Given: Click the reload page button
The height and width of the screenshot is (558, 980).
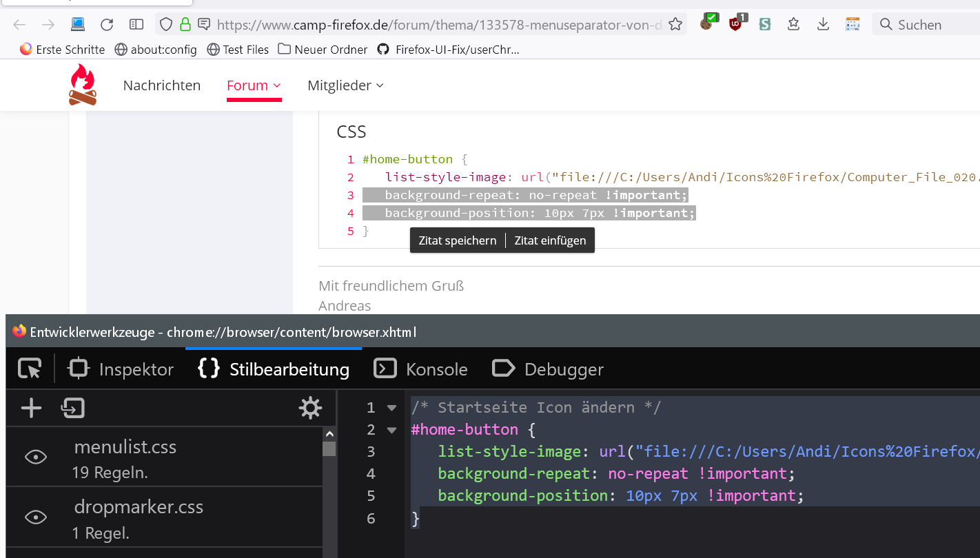Looking at the screenshot, I should point(107,25).
